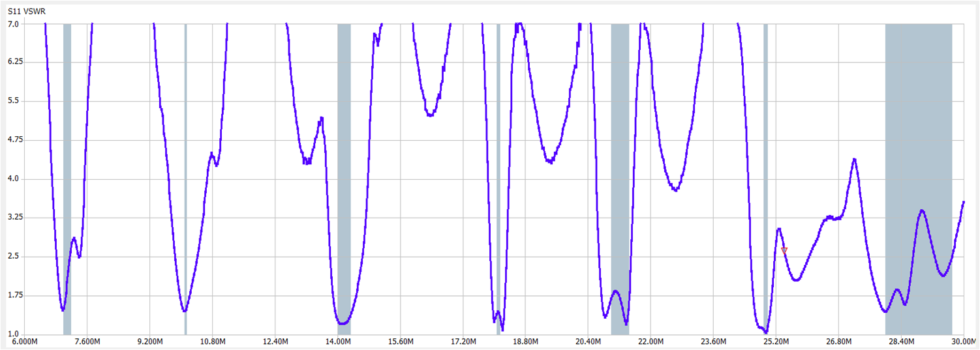The height and width of the screenshot is (350, 980).
Task: Click the red triangle marker on the trace
Action: point(784,250)
